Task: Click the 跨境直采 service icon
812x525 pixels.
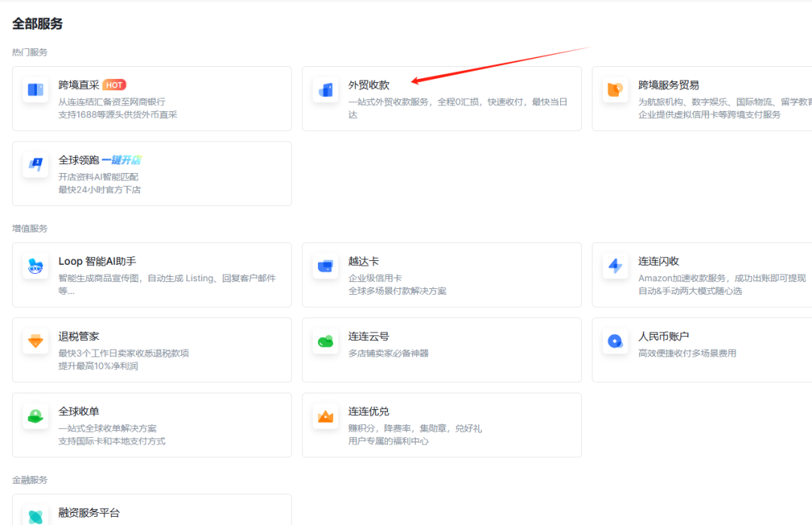Action: pos(35,90)
